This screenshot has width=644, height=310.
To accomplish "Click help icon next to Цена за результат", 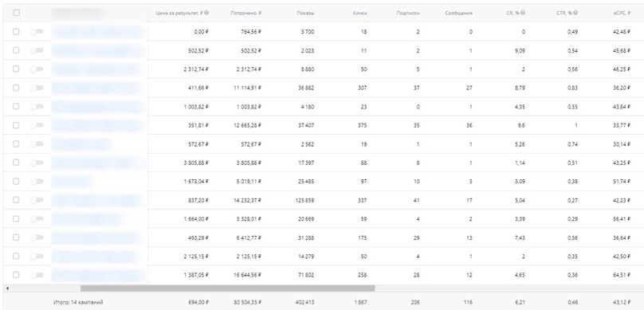I will click(206, 13).
